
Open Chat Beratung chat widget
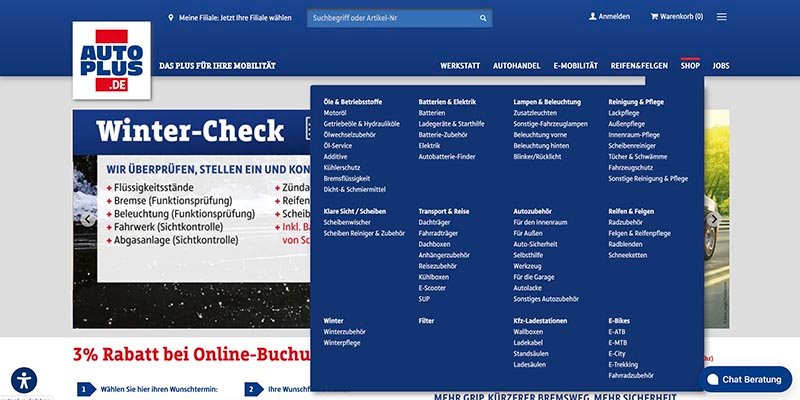[746, 380]
